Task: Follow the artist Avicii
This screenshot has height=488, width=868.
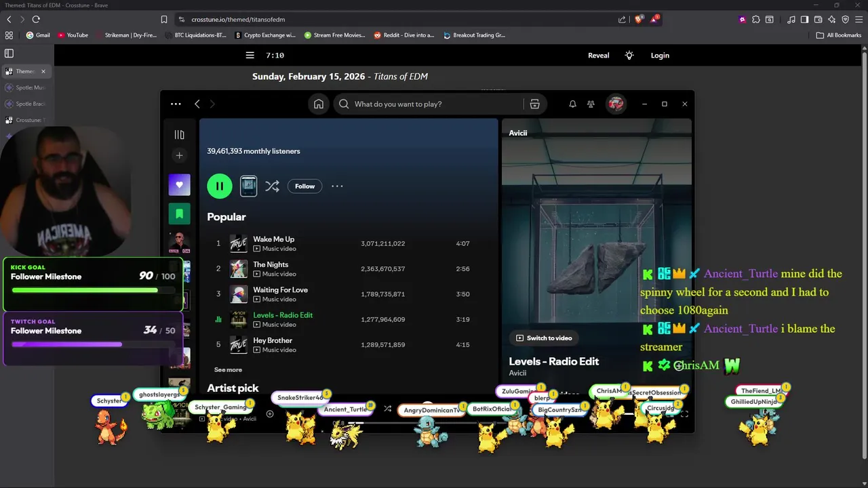Action: [x=304, y=186]
